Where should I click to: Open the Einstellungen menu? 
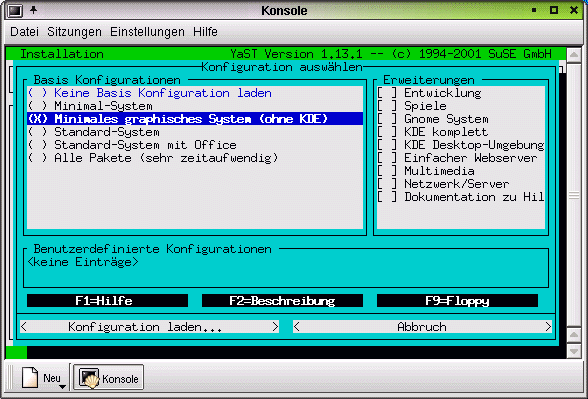(x=147, y=32)
